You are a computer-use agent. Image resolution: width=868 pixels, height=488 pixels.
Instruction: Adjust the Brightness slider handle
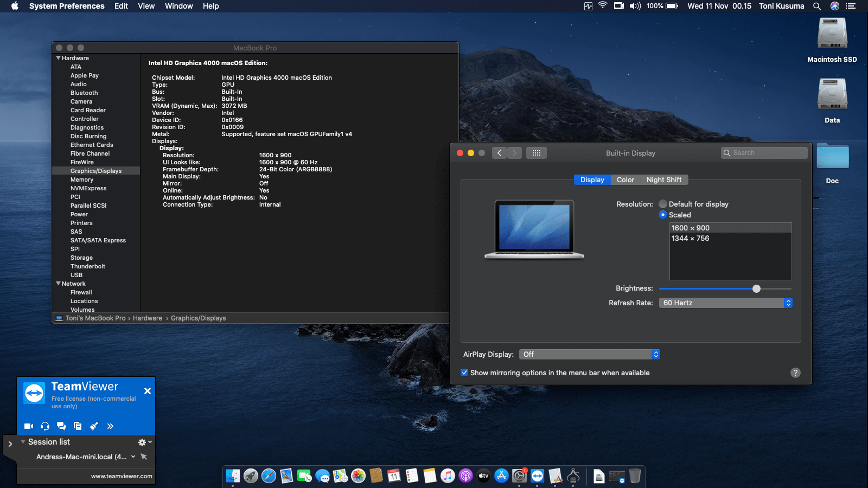[756, 288]
